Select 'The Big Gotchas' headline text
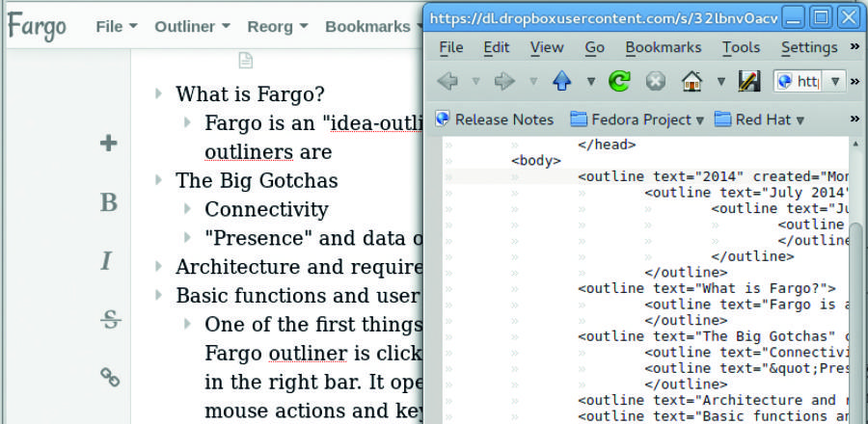 257,180
